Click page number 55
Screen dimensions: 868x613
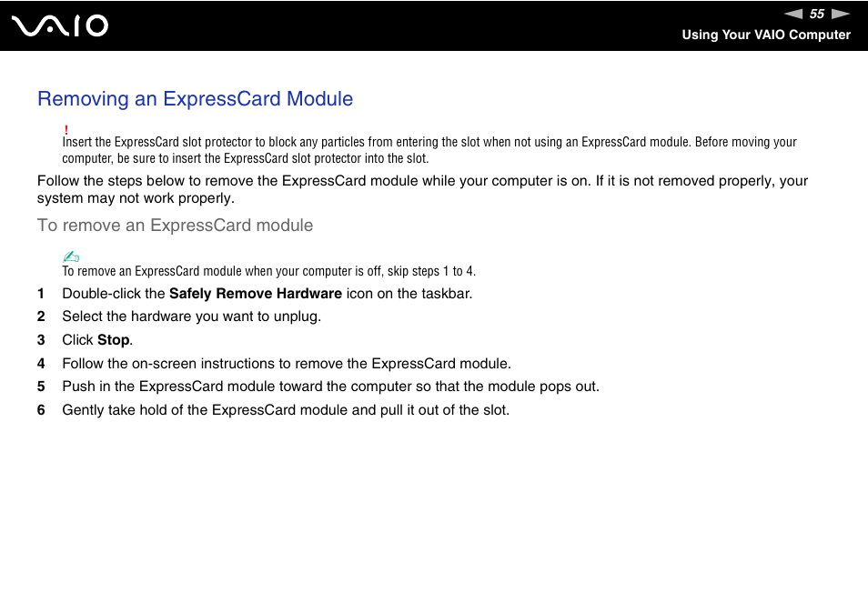tap(817, 14)
